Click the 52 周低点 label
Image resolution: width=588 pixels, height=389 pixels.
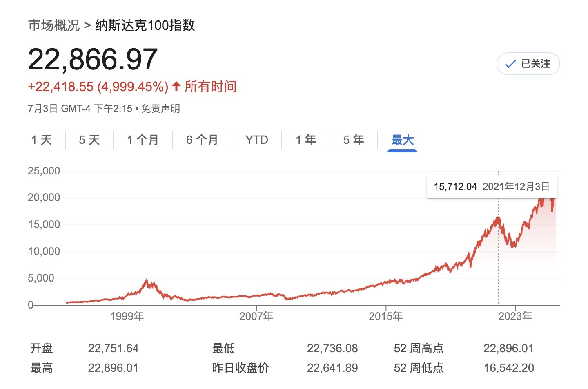coord(419,368)
